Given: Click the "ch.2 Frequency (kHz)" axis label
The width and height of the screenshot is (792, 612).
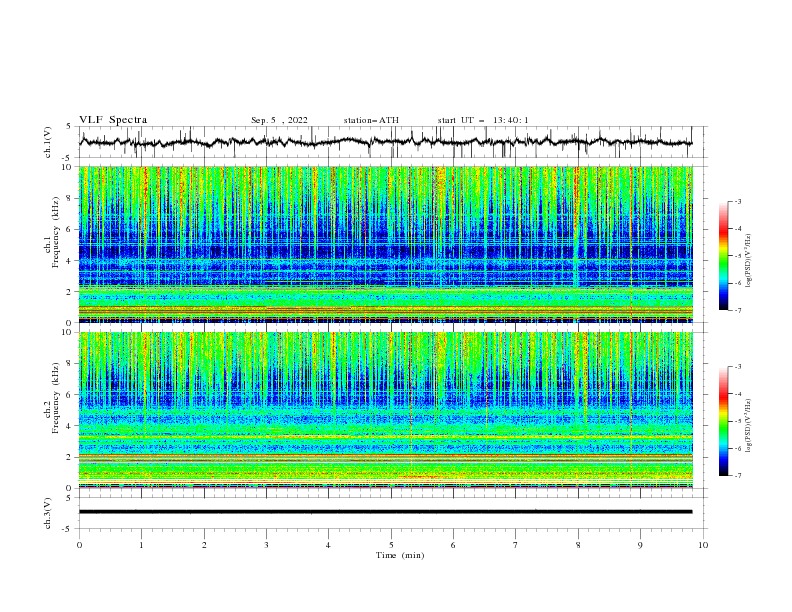Looking at the screenshot, I should click(52, 397).
